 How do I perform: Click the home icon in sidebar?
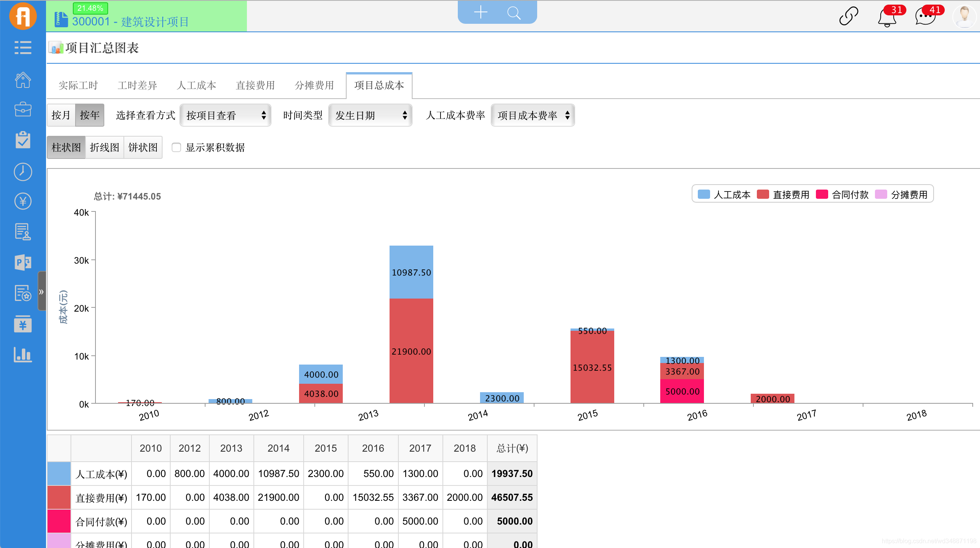point(23,80)
